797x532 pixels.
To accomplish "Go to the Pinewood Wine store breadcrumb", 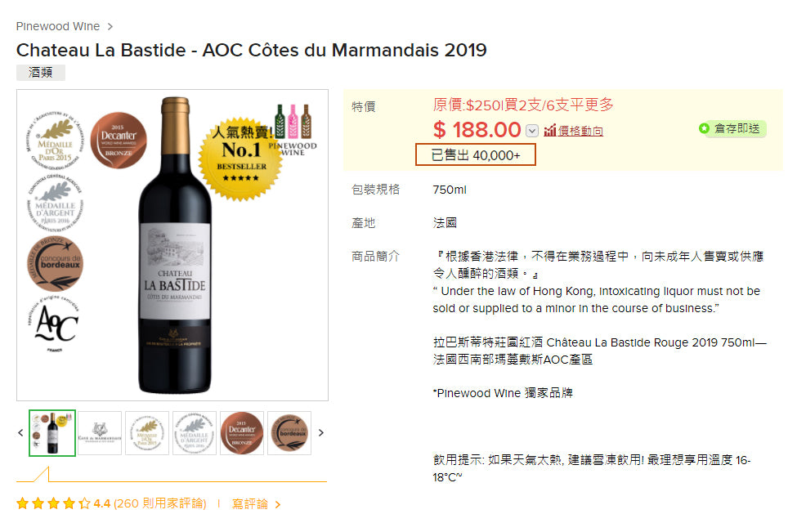I will 58,26.
